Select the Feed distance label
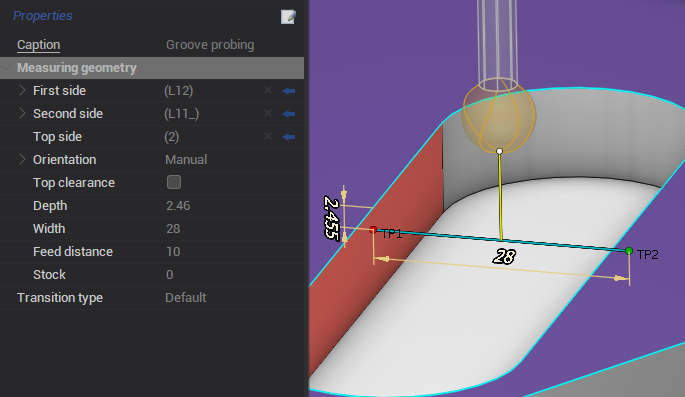The image size is (685, 397). pos(73,252)
